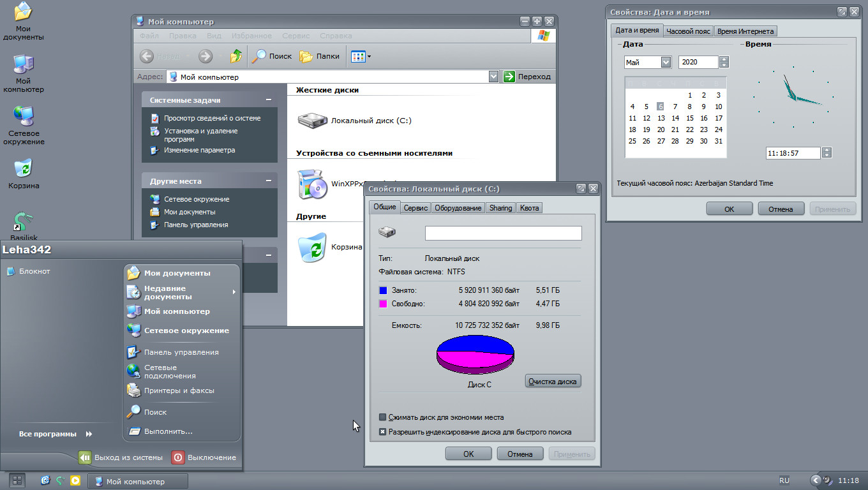
Task: Open the Basilisk desktop shortcut
Action: 24,226
